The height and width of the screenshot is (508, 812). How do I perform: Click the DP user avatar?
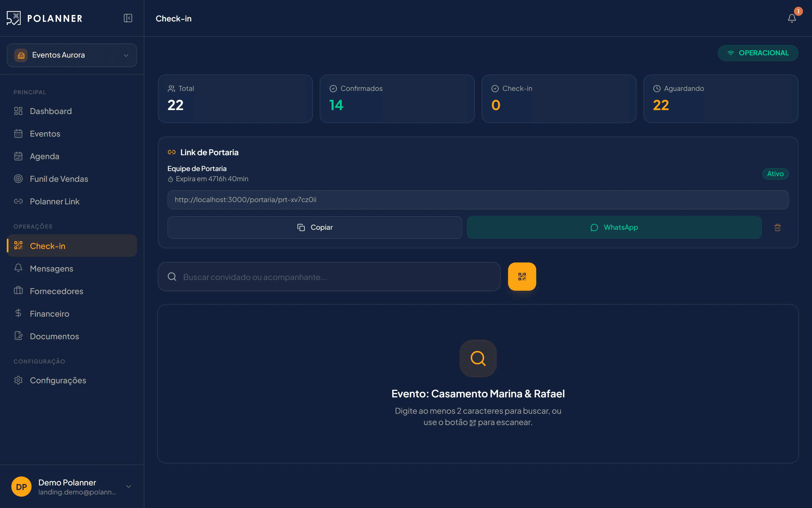21,487
